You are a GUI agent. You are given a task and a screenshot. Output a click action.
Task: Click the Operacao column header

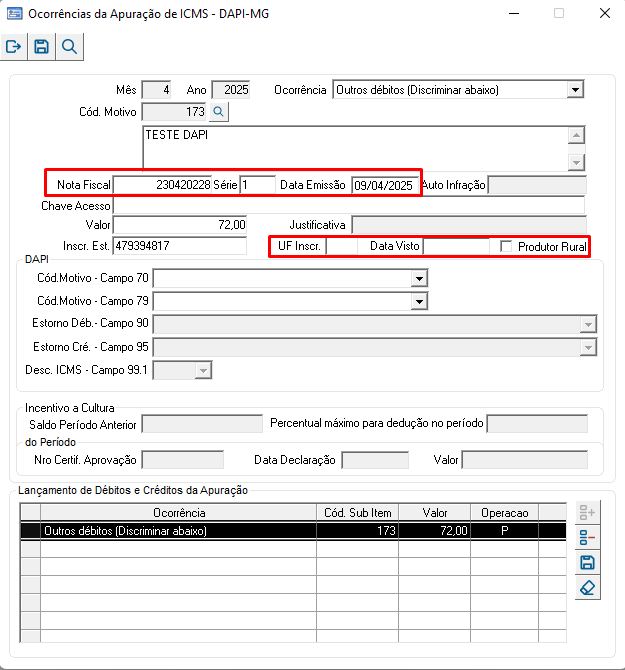pyautogui.click(x=505, y=512)
